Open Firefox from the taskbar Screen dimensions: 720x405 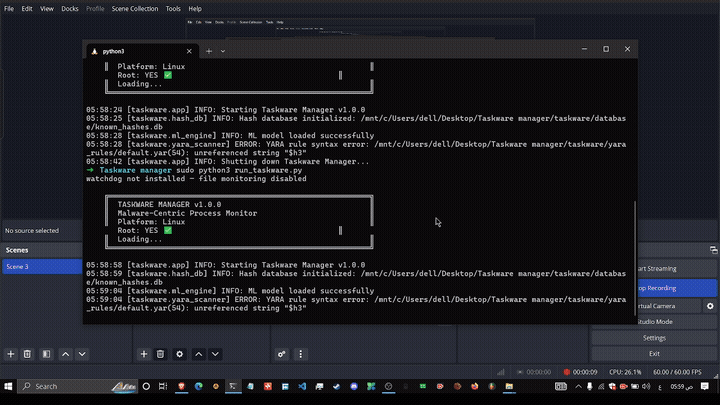coord(475,386)
